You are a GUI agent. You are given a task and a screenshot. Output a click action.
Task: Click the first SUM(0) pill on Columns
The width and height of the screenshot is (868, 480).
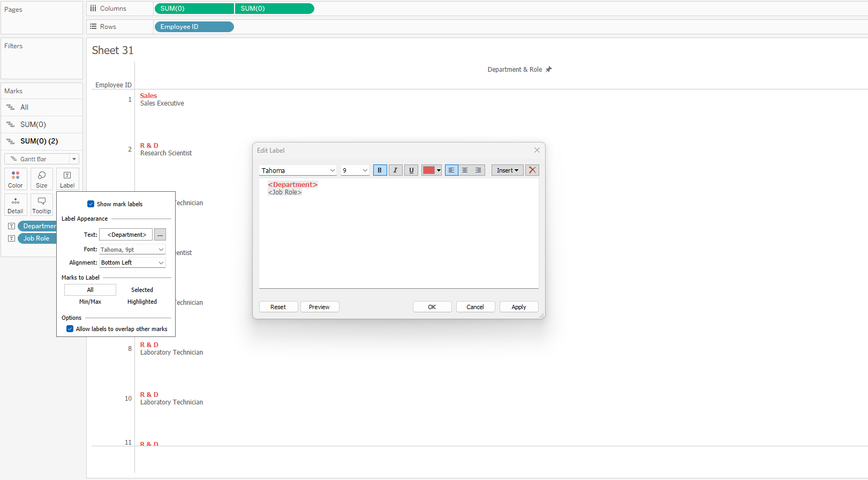click(x=194, y=9)
